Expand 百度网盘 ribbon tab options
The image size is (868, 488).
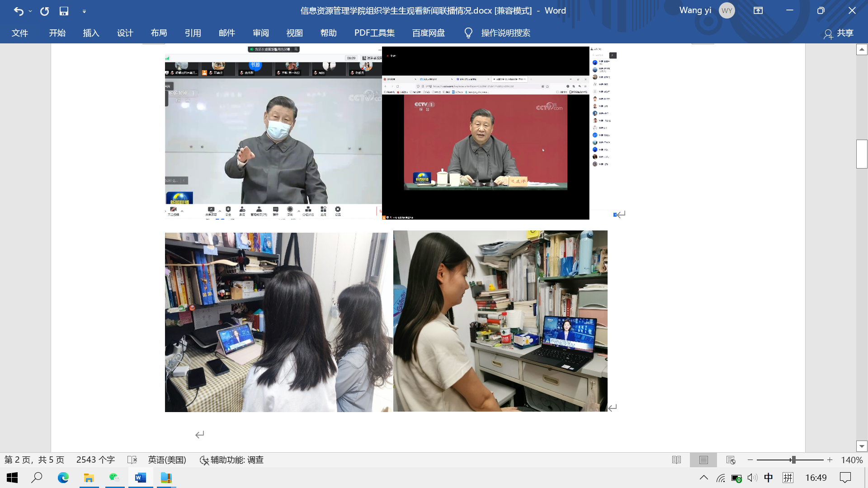(x=428, y=33)
